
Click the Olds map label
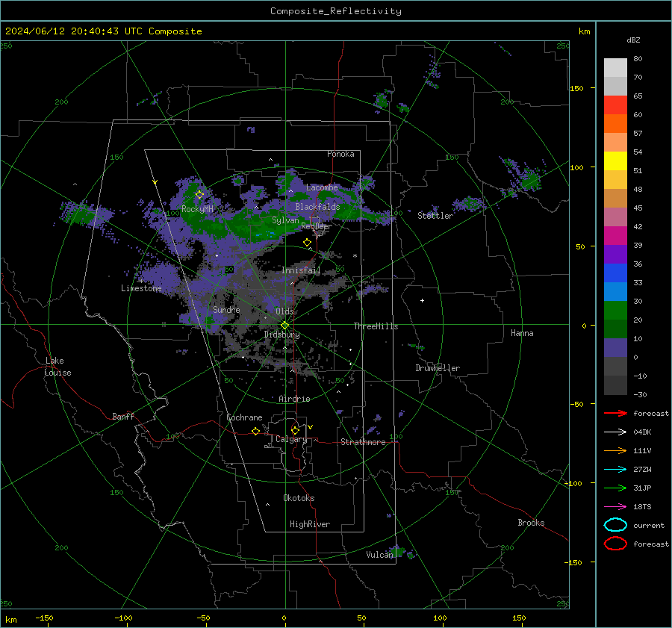[x=284, y=311]
